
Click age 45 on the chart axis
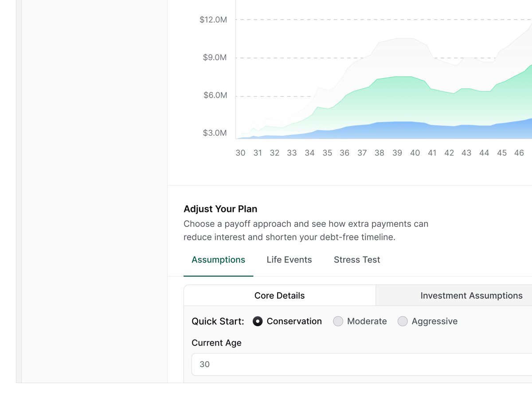click(502, 153)
